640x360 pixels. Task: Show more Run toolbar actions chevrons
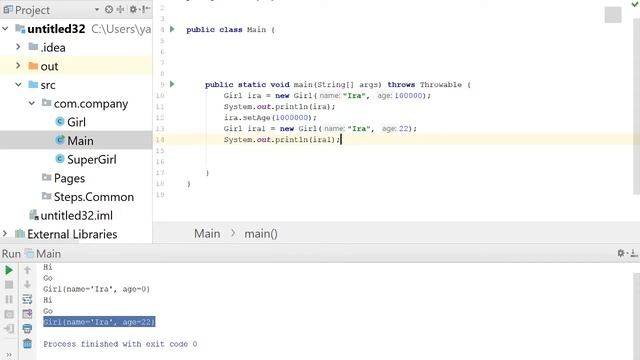[x=9, y=355]
